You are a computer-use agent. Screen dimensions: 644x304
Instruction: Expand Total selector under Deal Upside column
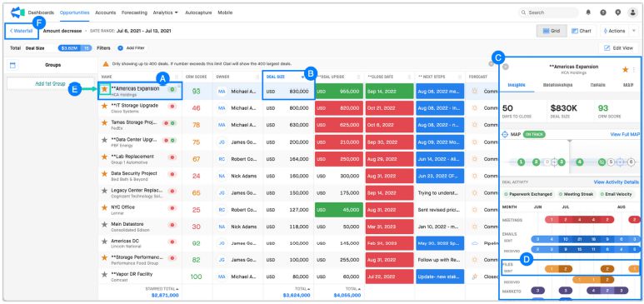click(352, 289)
